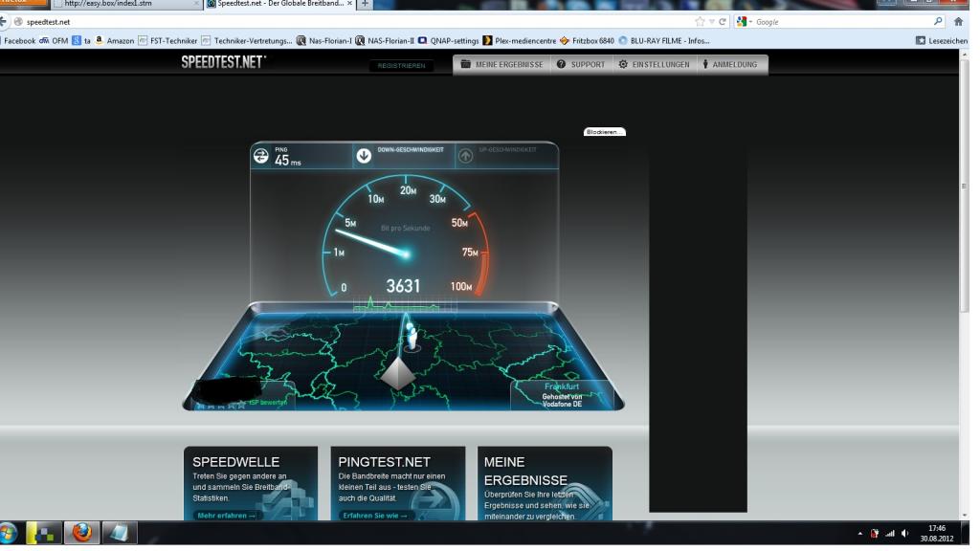
Task: Open the Amazon bookmark
Action: click(x=115, y=40)
